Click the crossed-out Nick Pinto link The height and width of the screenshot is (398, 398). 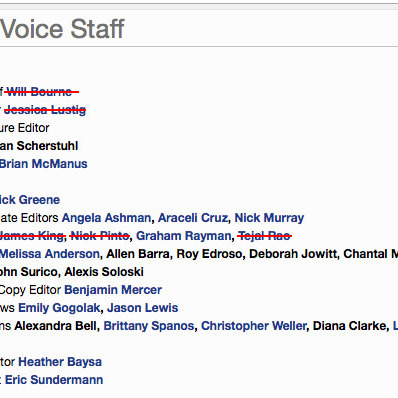click(100, 236)
